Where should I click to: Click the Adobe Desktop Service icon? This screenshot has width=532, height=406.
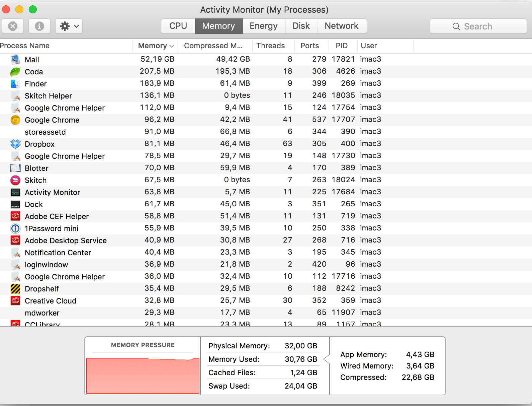pyautogui.click(x=15, y=241)
